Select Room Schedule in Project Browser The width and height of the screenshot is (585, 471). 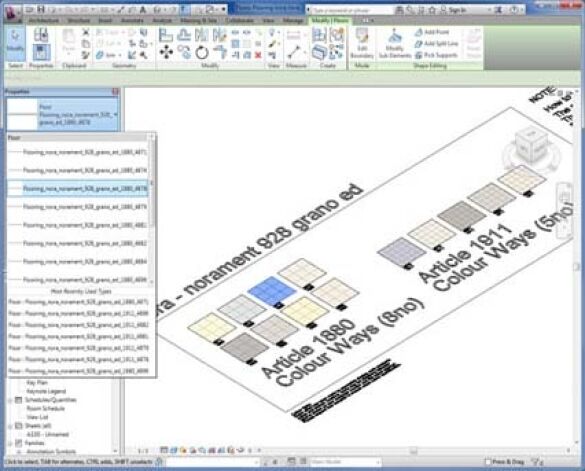(x=46, y=409)
